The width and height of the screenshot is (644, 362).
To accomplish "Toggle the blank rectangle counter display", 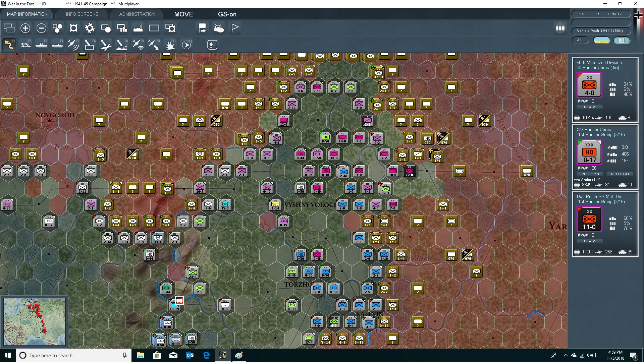I will point(154,28).
